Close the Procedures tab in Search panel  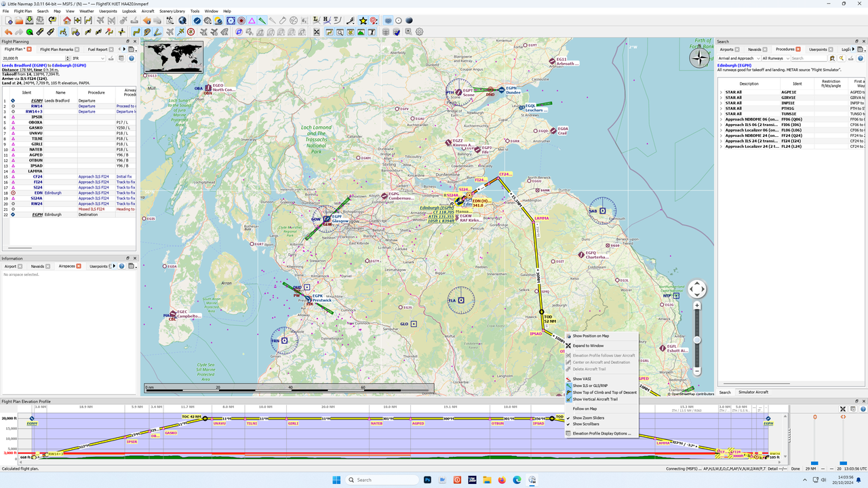tap(798, 49)
